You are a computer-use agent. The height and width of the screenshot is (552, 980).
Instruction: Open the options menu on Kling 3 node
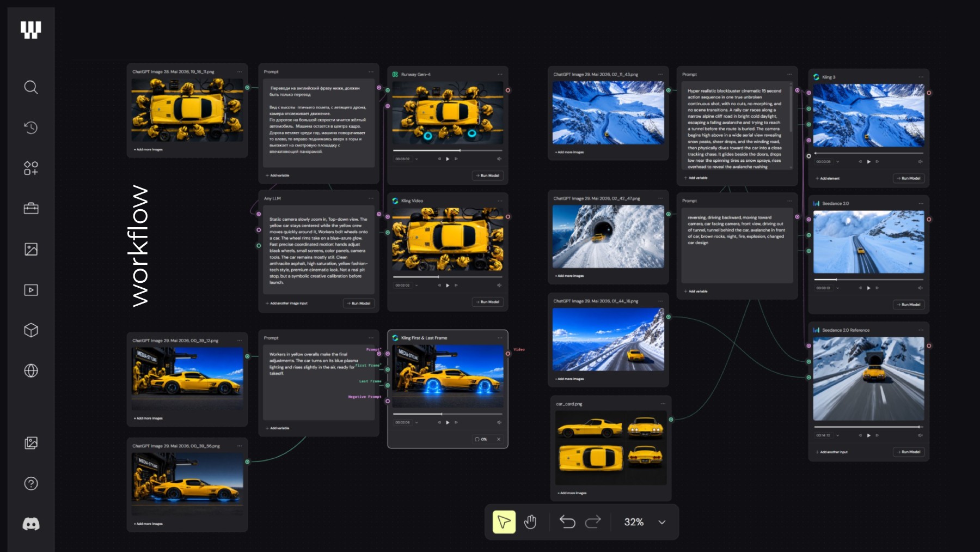921,77
